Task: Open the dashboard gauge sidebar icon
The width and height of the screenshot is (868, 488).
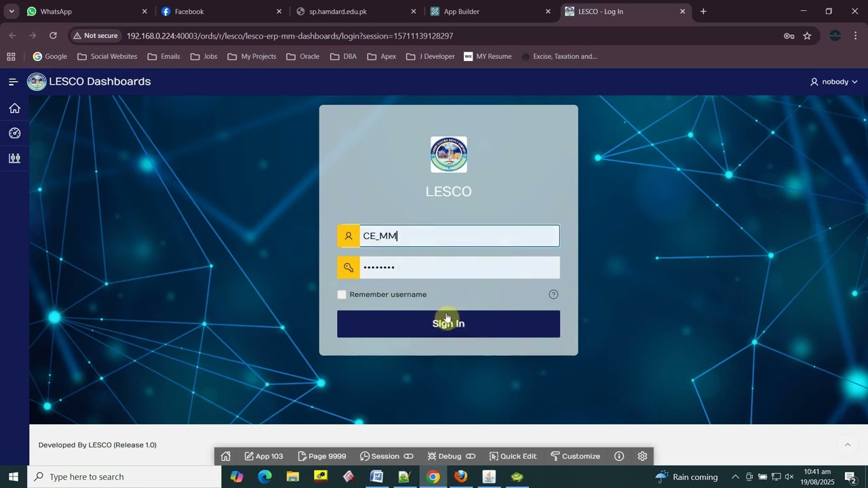Action: click(x=14, y=134)
